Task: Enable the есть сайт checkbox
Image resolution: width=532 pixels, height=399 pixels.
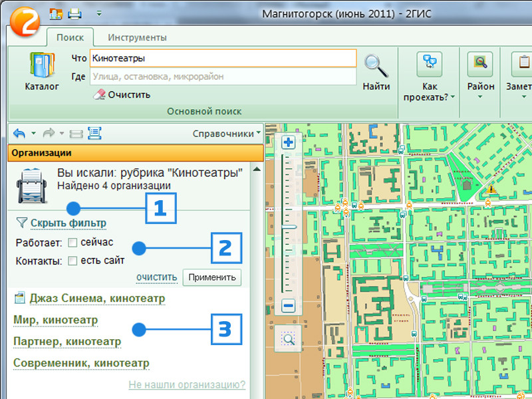Action: tap(72, 261)
